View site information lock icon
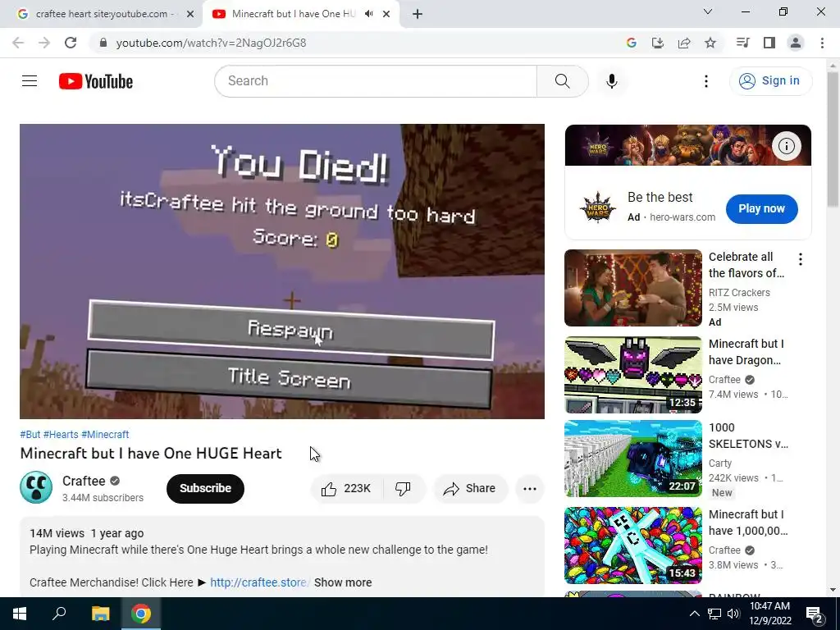The width and height of the screenshot is (840, 630). coord(103,43)
